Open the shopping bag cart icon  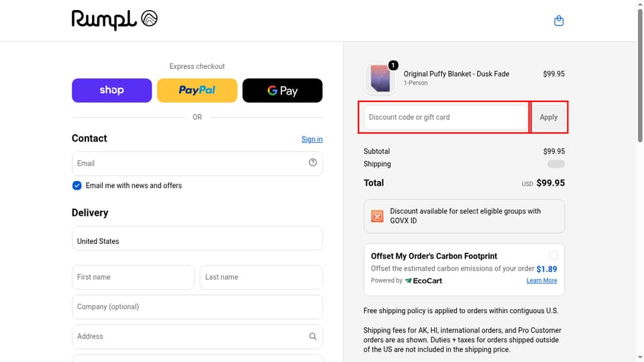tap(559, 21)
